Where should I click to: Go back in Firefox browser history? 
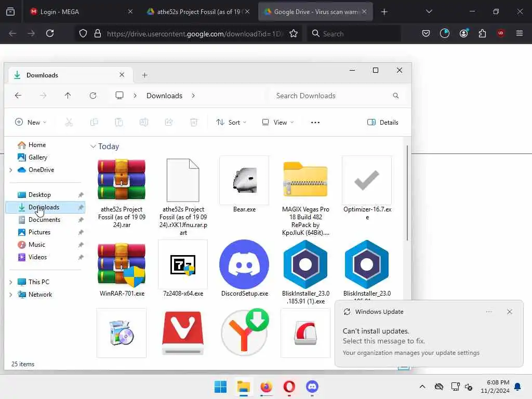point(12,33)
